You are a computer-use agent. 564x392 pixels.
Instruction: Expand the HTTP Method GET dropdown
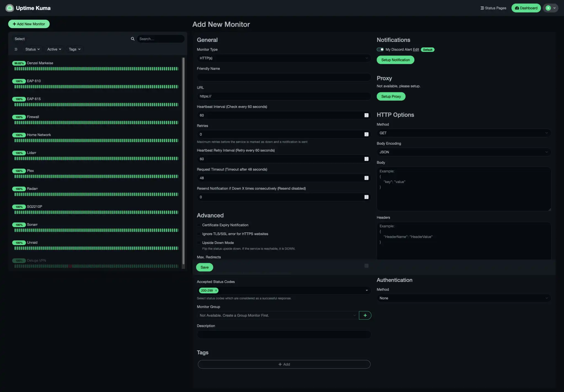(x=463, y=133)
